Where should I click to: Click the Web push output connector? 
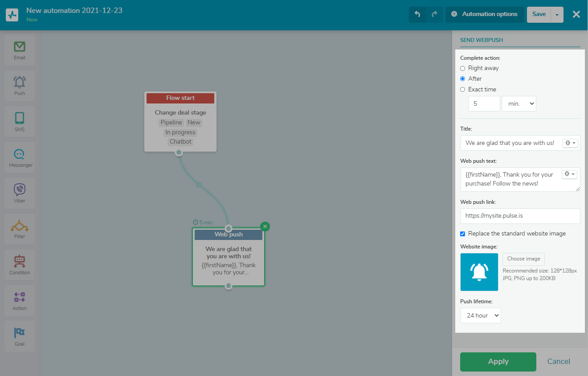[x=229, y=285]
